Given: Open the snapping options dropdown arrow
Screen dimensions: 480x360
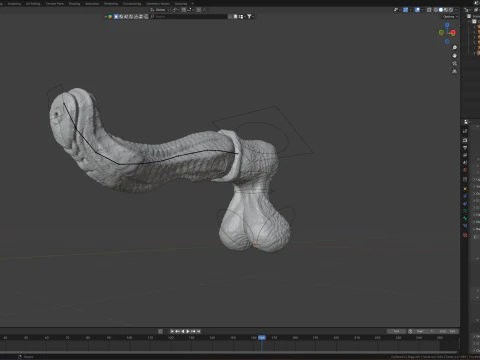Looking at the screenshot, I should click(x=191, y=10).
